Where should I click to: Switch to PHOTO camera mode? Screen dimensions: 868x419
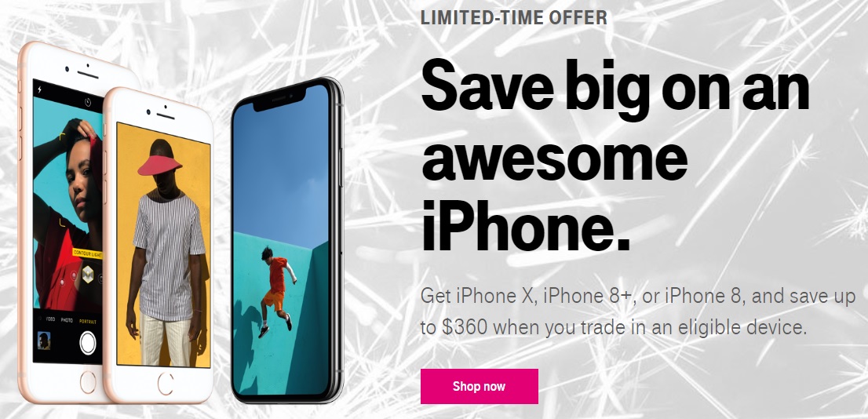coord(67,320)
